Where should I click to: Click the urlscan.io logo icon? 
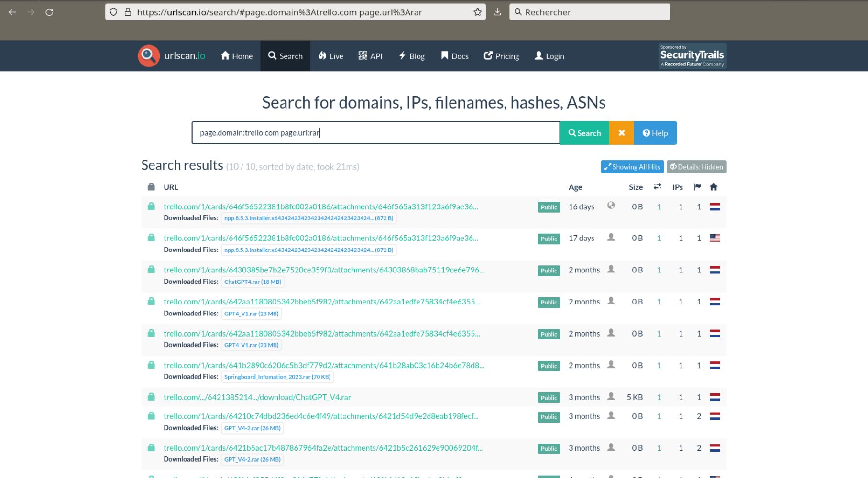click(x=148, y=56)
